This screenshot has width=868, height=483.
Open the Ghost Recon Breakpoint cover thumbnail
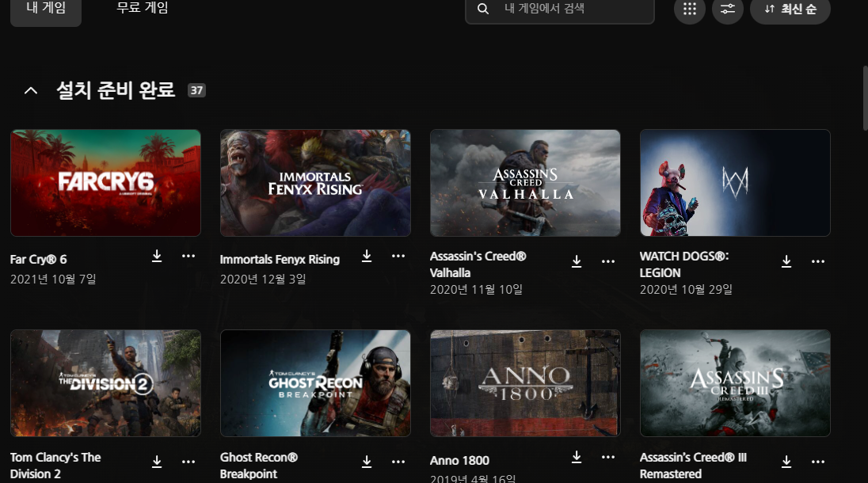(x=315, y=383)
